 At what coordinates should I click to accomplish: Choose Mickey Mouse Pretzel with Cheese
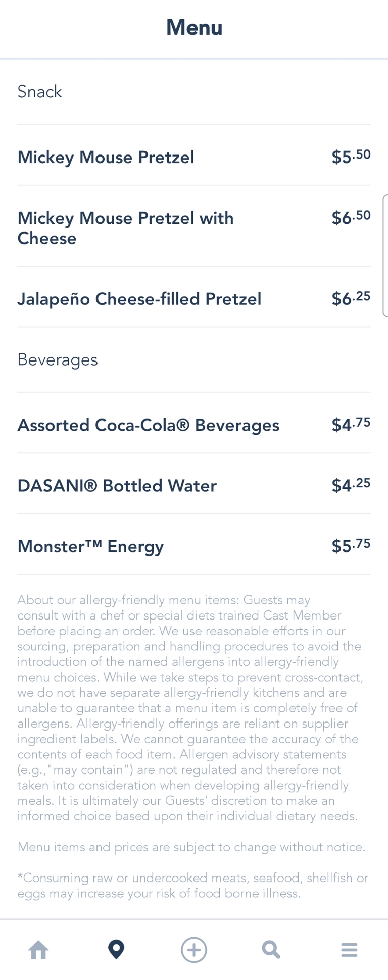[x=125, y=228]
